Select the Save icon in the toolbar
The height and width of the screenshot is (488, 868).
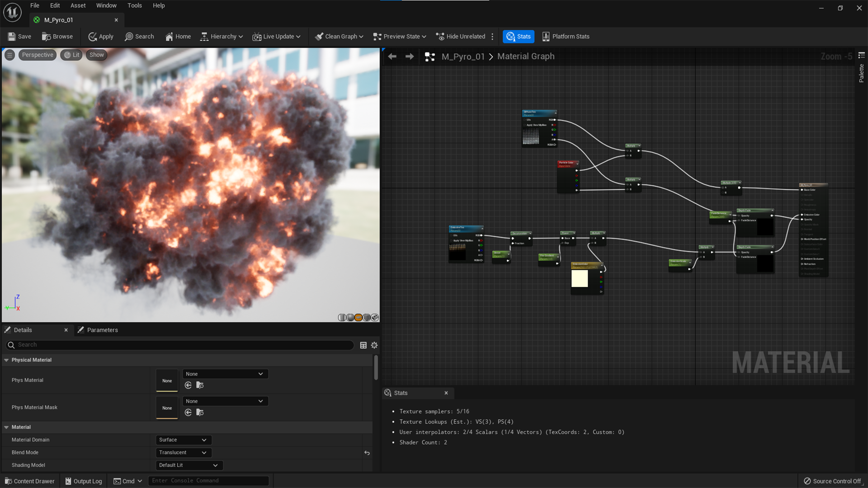pos(19,36)
